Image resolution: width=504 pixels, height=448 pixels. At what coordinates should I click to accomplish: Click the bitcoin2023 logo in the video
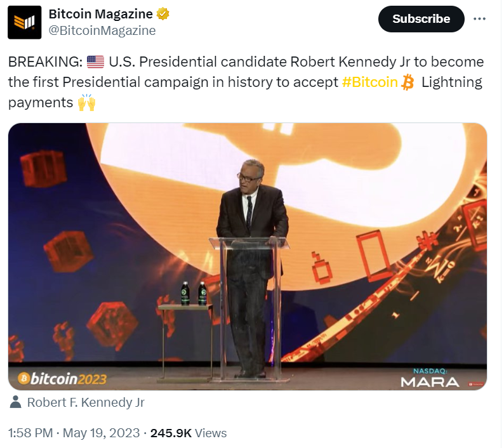[x=62, y=379]
